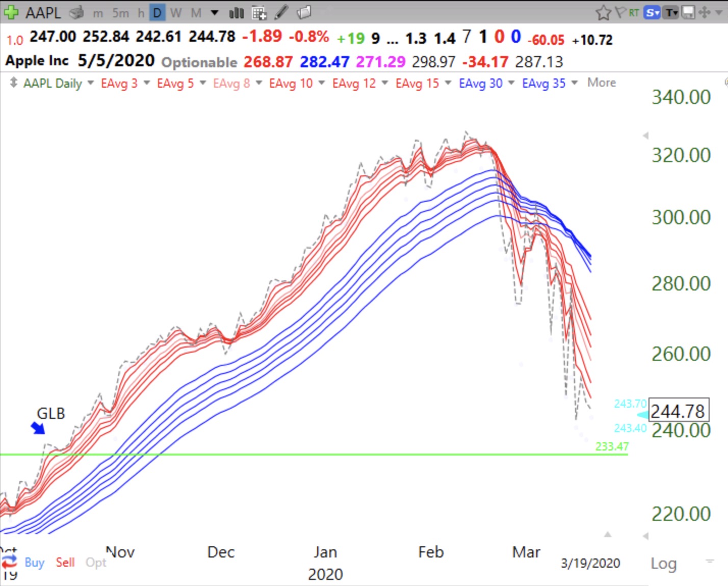Click the Sell button
This screenshot has width=728, height=586.
(x=65, y=562)
